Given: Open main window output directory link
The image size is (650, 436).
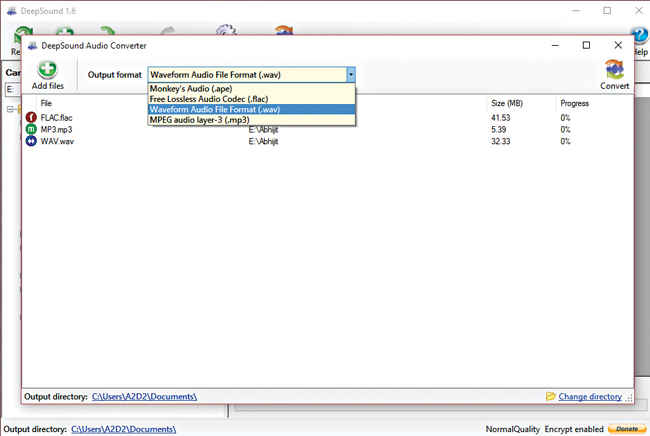Looking at the screenshot, I should (124, 429).
